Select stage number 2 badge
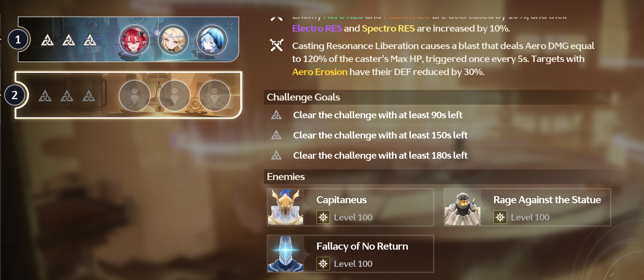The image size is (644, 280). [x=15, y=95]
